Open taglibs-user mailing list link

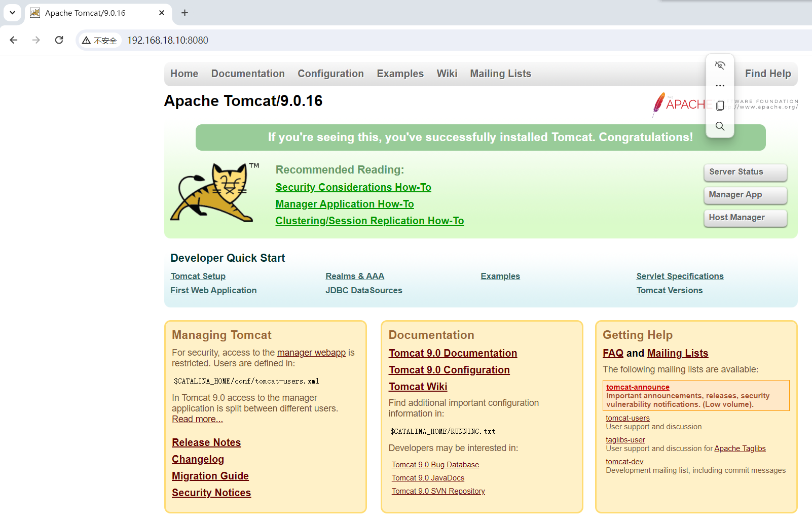pos(625,440)
